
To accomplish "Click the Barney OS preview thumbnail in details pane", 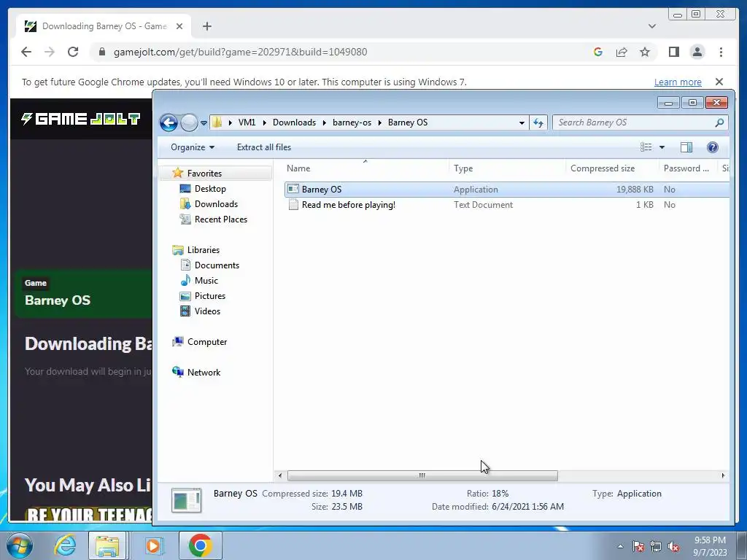I will point(186,500).
